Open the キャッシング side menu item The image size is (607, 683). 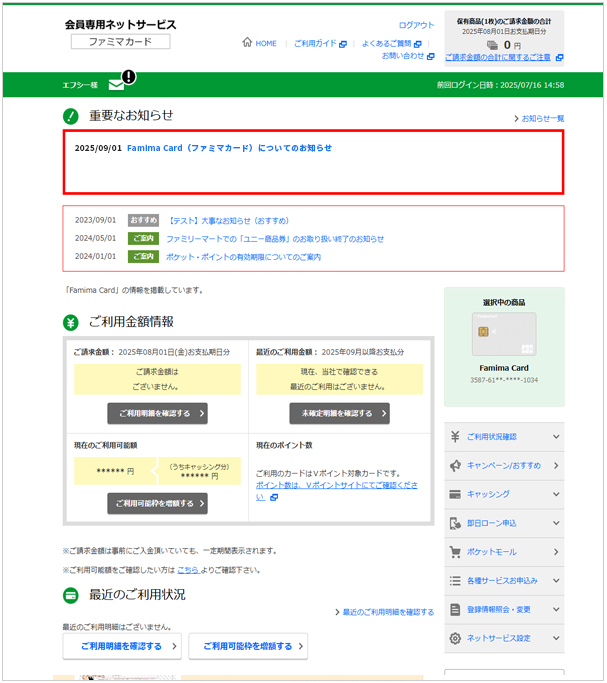[504, 494]
